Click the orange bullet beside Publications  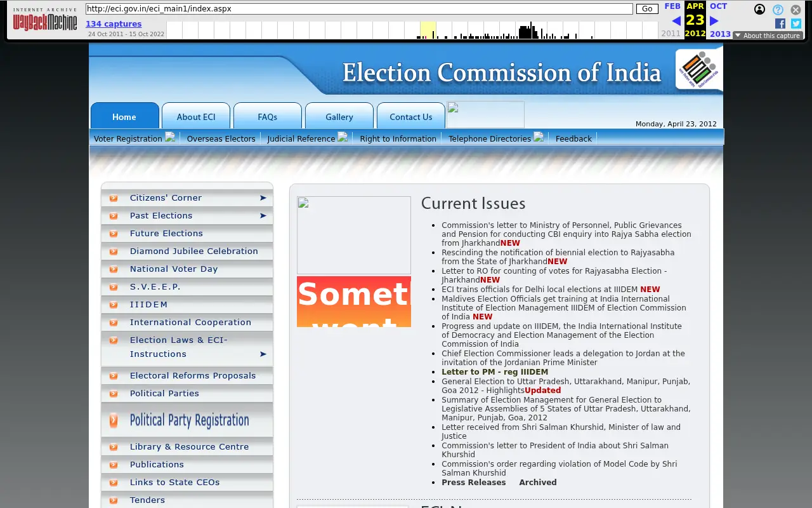coord(114,465)
